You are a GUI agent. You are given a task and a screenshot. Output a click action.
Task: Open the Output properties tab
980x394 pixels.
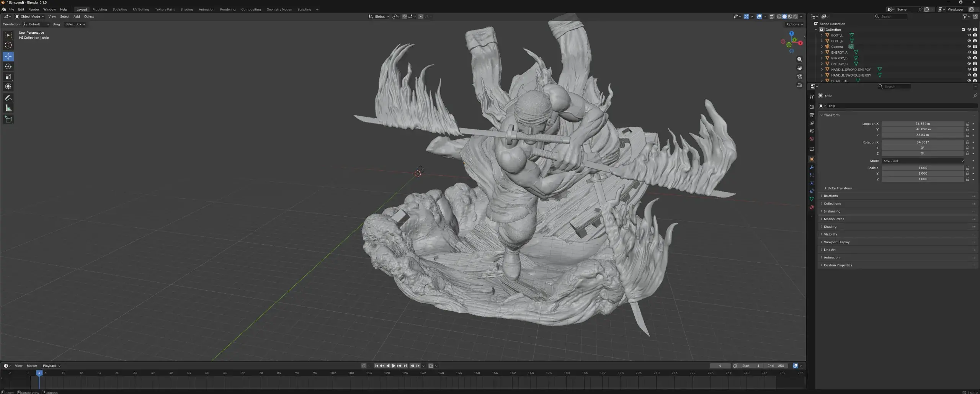point(812,115)
